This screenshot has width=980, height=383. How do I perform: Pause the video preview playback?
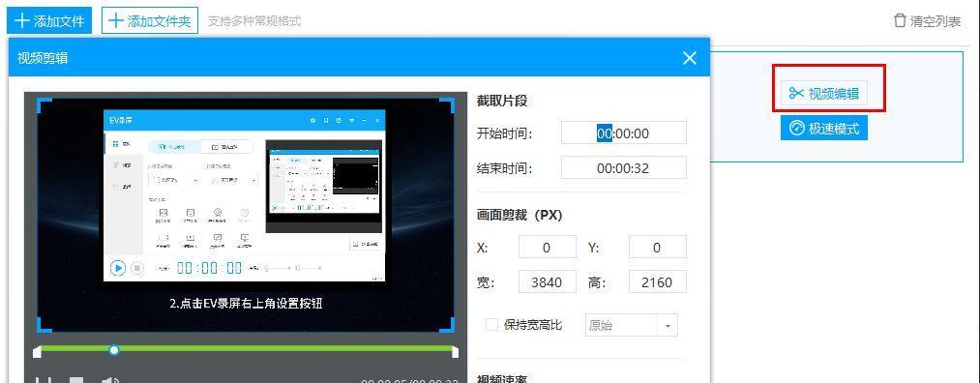[44, 379]
